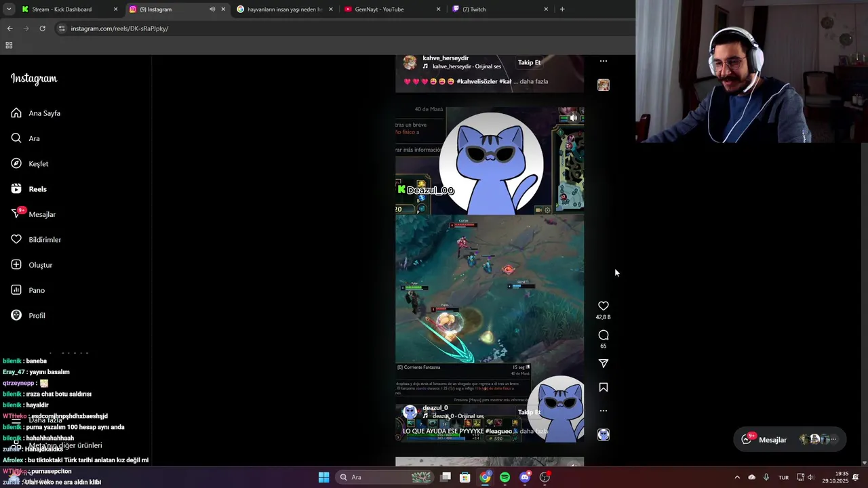Click the Instagram logo
Screen dimensions: 868x488
(34, 79)
